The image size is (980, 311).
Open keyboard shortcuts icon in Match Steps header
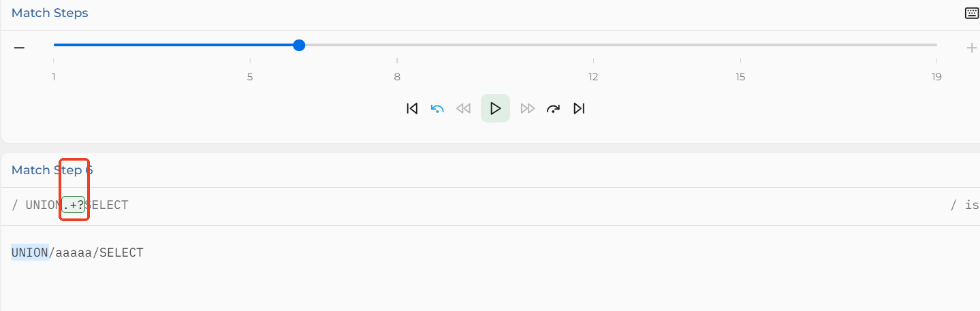(x=972, y=13)
